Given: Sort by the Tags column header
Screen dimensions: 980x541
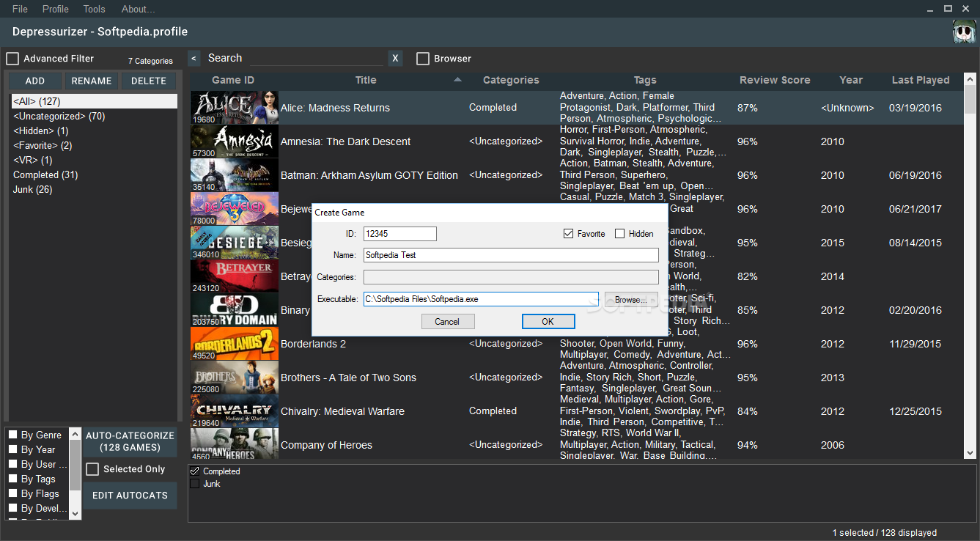Looking at the screenshot, I should click(x=645, y=80).
